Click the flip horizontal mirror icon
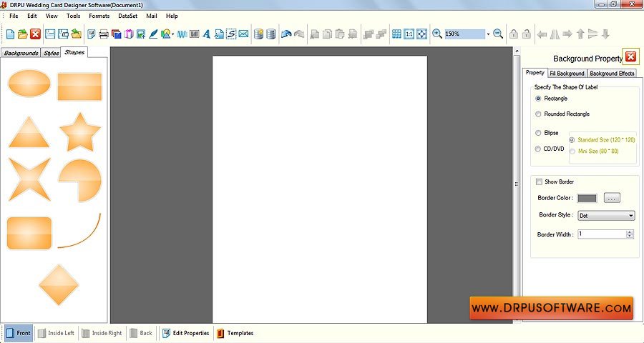Screen dimensions: 644x343 click(x=555, y=34)
